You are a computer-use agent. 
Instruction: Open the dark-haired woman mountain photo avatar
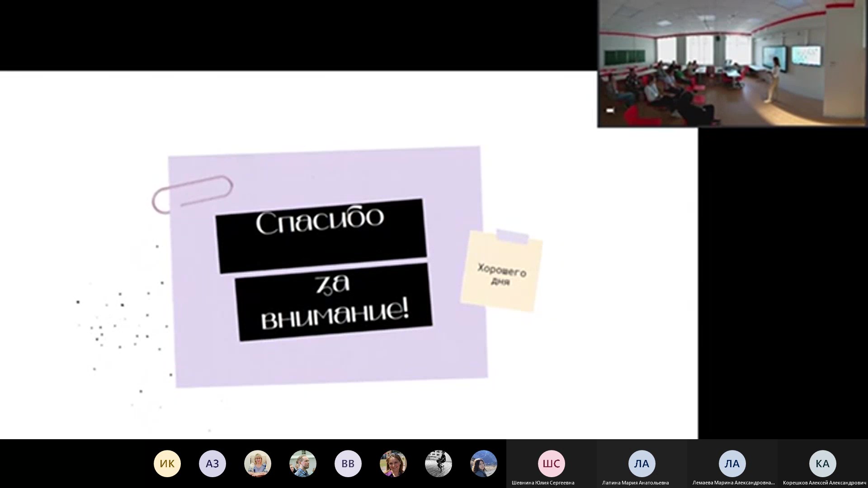click(483, 464)
